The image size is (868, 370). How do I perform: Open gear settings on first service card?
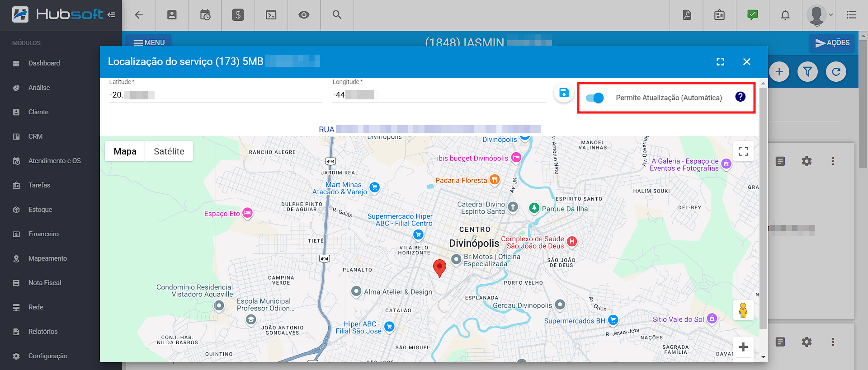pyautogui.click(x=807, y=161)
